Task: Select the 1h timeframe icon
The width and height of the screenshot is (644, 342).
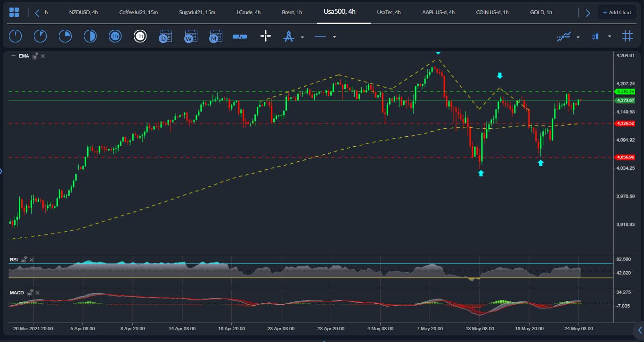Action: click(114, 36)
